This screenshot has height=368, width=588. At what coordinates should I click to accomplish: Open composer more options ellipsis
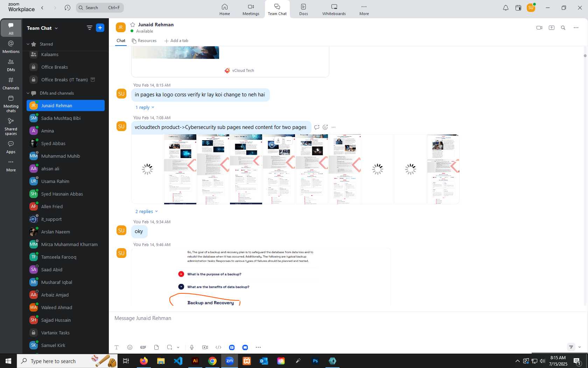coord(258,347)
